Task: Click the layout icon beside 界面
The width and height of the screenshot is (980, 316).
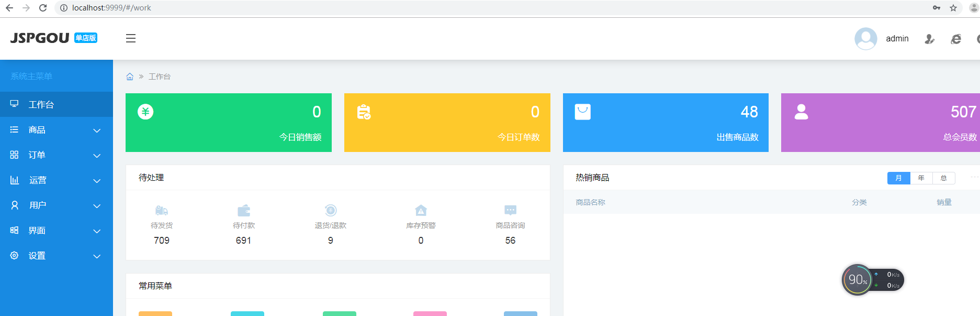Action: tap(14, 230)
